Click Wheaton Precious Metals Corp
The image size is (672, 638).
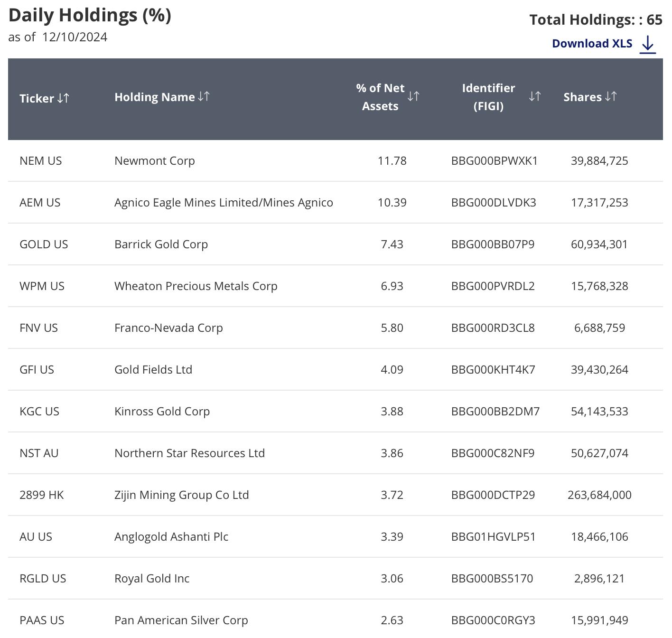[196, 286]
